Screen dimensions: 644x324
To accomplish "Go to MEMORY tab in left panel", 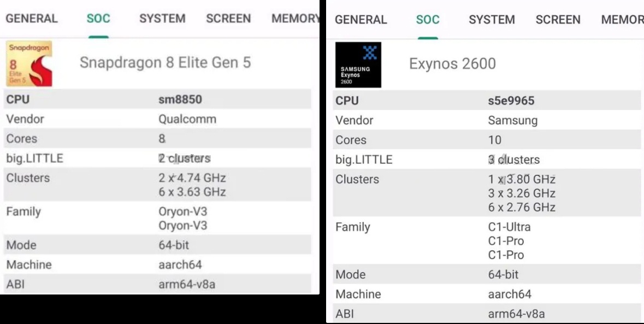I will click(295, 19).
